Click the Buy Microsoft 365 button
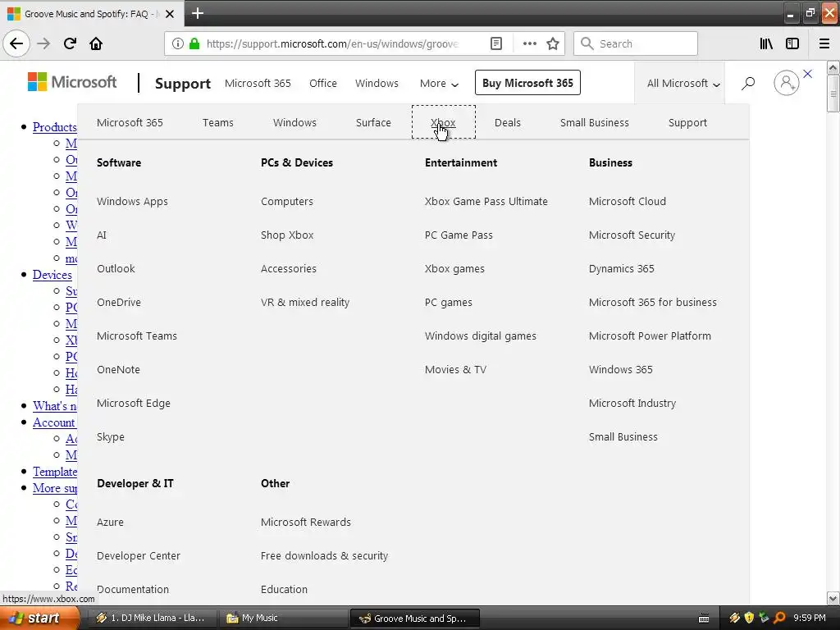 [527, 83]
